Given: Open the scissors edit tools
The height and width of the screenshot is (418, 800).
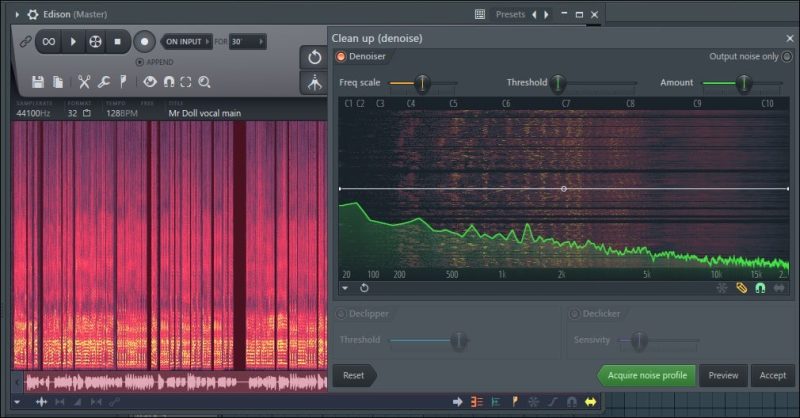Looking at the screenshot, I should [x=84, y=82].
